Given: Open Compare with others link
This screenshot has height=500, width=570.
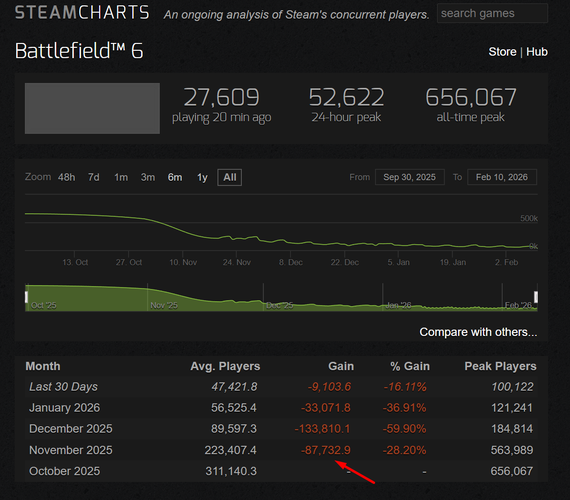Looking at the screenshot, I should (x=478, y=332).
